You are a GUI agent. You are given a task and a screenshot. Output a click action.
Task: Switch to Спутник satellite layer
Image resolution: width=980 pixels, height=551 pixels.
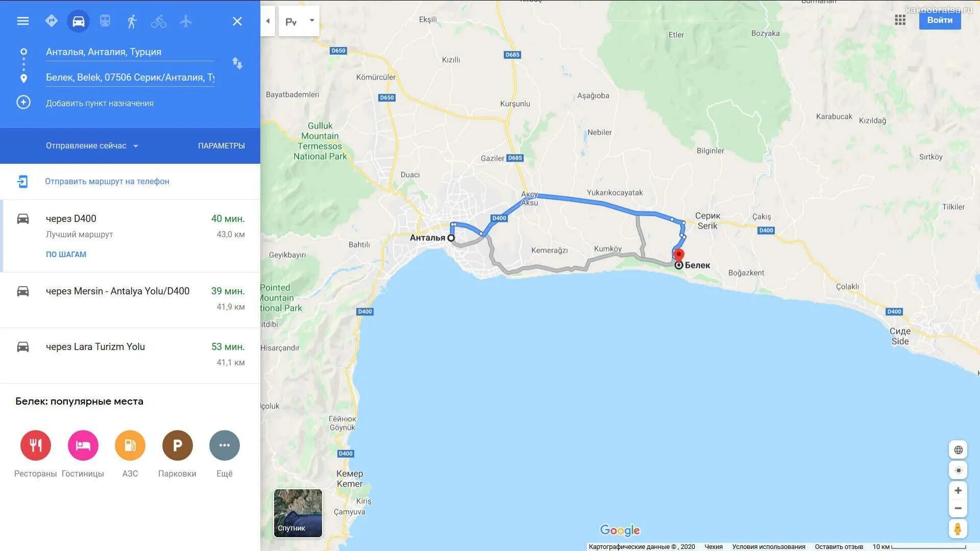(x=298, y=513)
